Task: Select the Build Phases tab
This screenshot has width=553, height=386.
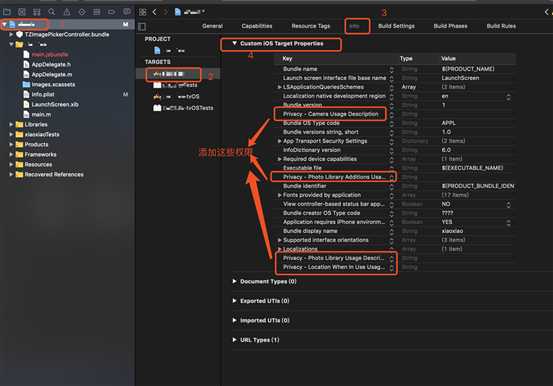Action: tap(450, 26)
